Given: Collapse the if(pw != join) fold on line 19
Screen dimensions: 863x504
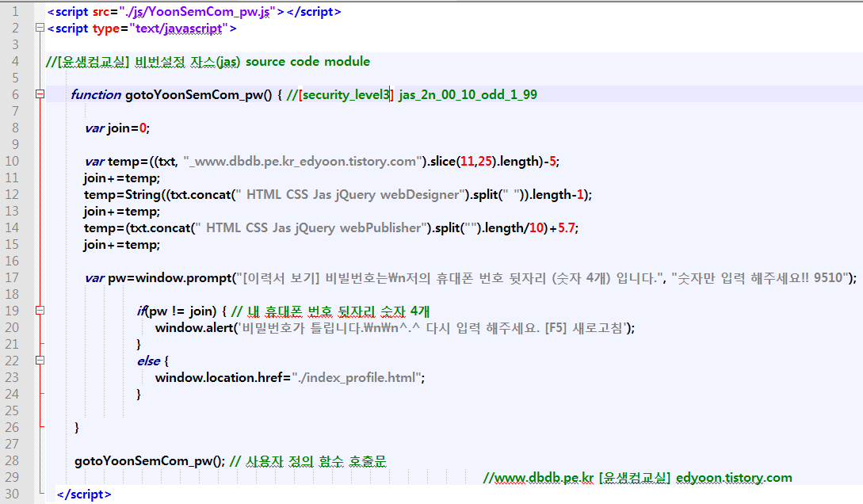Looking at the screenshot, I should point(40,311).
